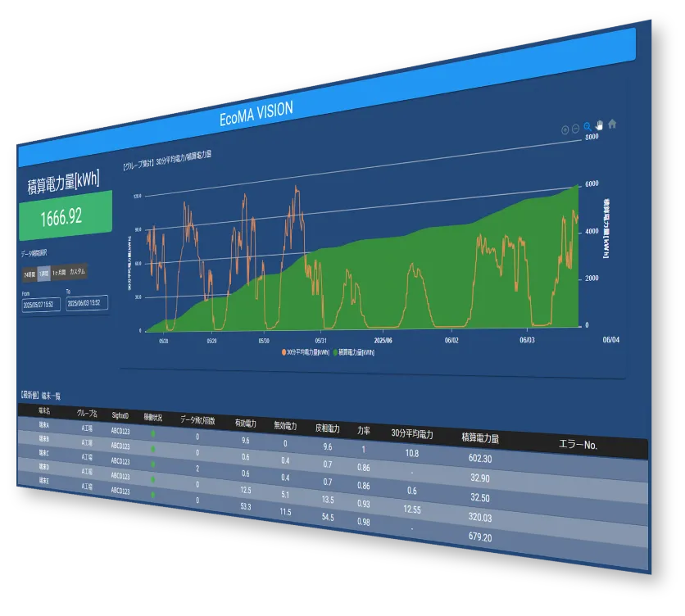Click the 0.93 power factor value
Screen dimensions: 685x616
(x=364, y=504)
